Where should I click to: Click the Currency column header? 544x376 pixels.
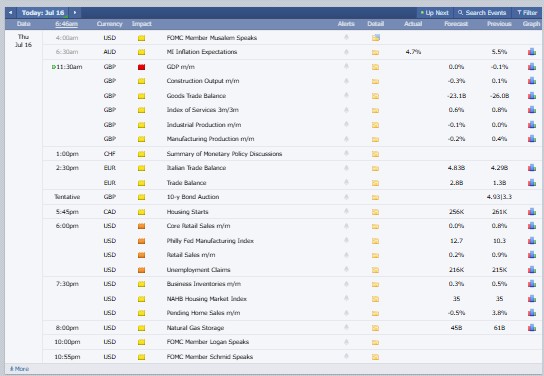click(x=109, y=24)
